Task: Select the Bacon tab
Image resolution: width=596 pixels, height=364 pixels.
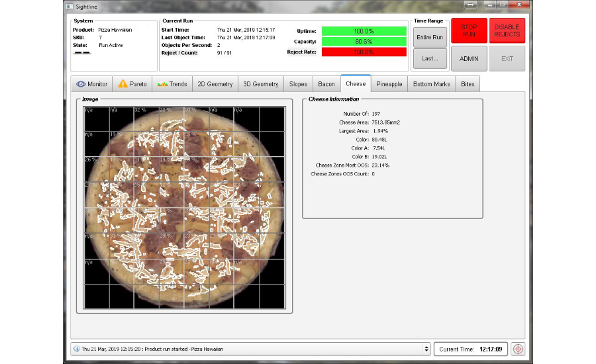Action: click(x=326, y=84)
